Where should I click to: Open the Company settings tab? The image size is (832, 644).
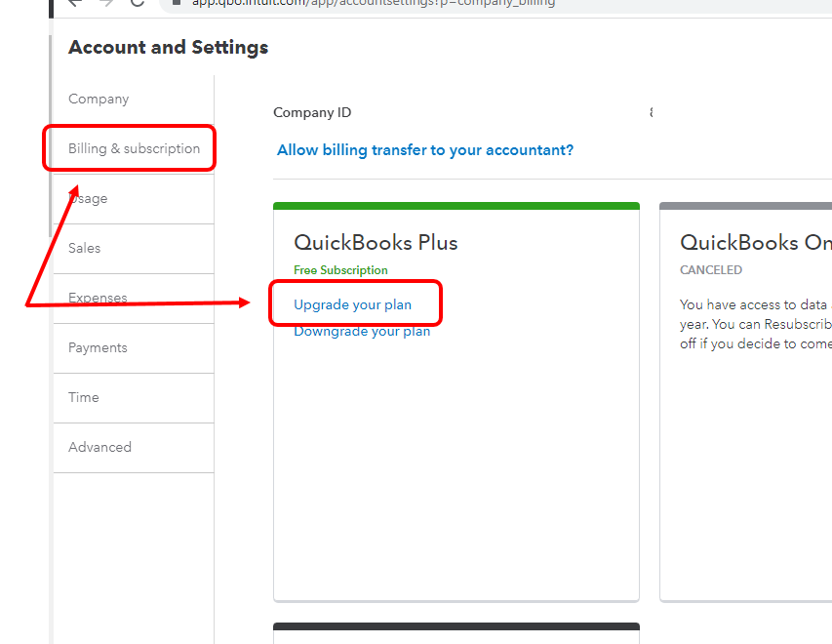99,99
